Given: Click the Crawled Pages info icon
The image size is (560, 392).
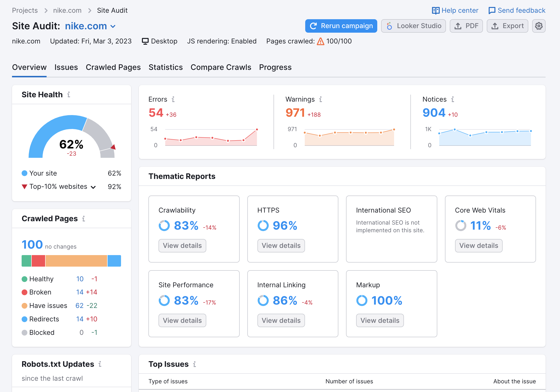Looking at the screenshot, I should (84, 219).
